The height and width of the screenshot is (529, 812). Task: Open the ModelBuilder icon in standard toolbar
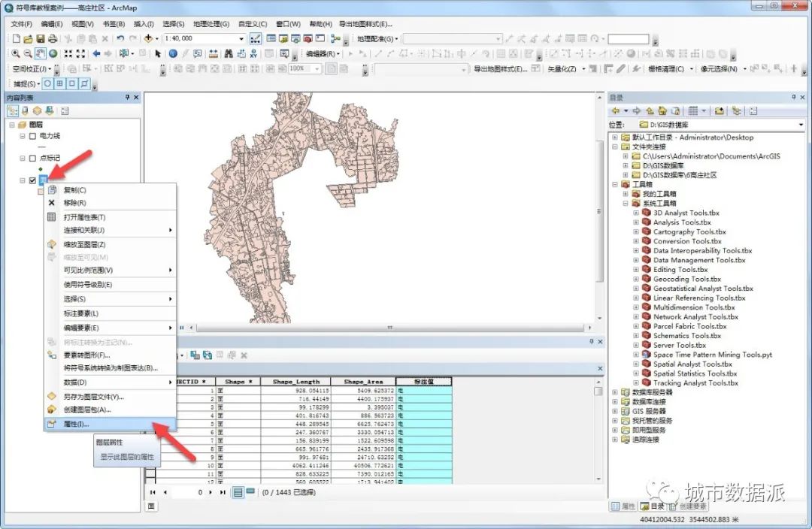coord(335,38)
